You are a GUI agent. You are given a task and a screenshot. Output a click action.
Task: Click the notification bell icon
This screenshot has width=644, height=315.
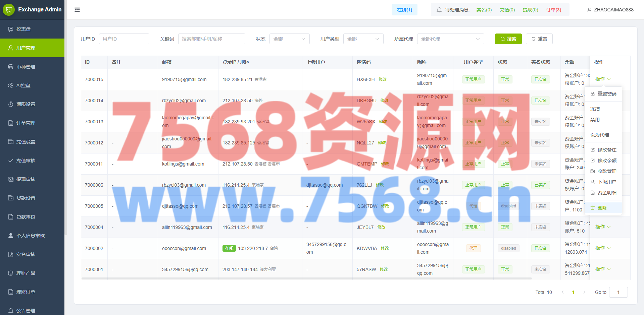pos(439,10)
